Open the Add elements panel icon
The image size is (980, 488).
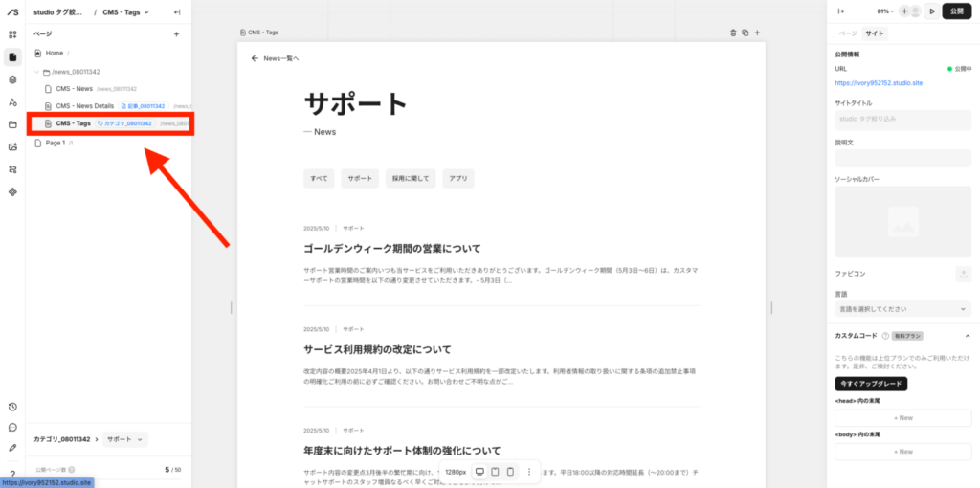point(12,34)
